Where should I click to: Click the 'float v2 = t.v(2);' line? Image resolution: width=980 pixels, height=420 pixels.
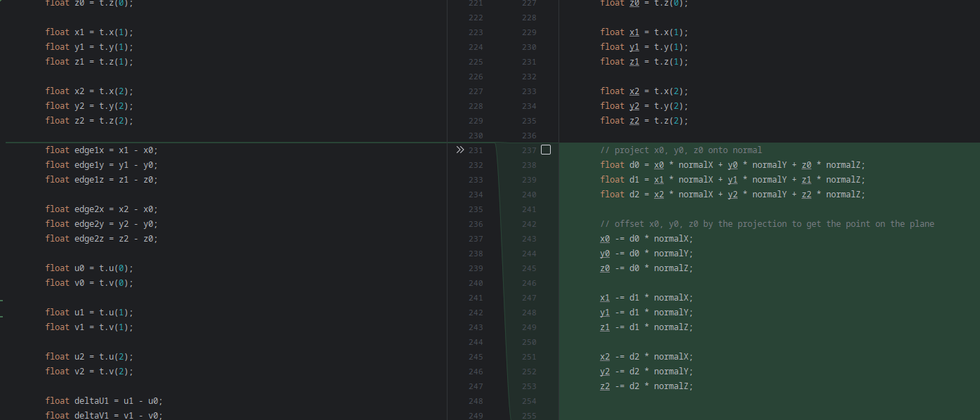click(x=89, y=372)
